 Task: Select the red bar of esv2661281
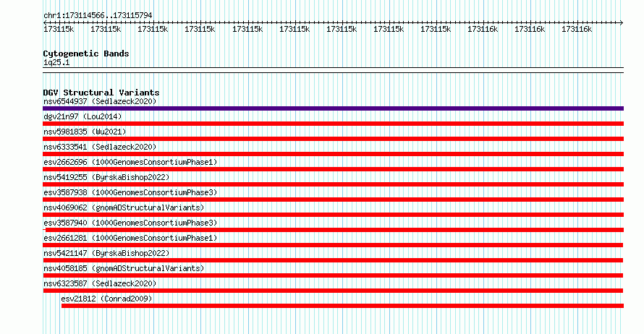coord(333,245)
